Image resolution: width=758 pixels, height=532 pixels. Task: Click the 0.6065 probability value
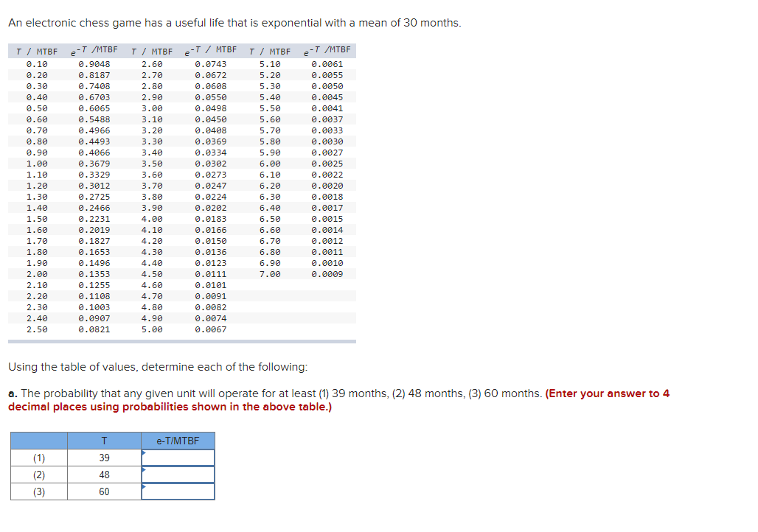(x=94, y=108)
